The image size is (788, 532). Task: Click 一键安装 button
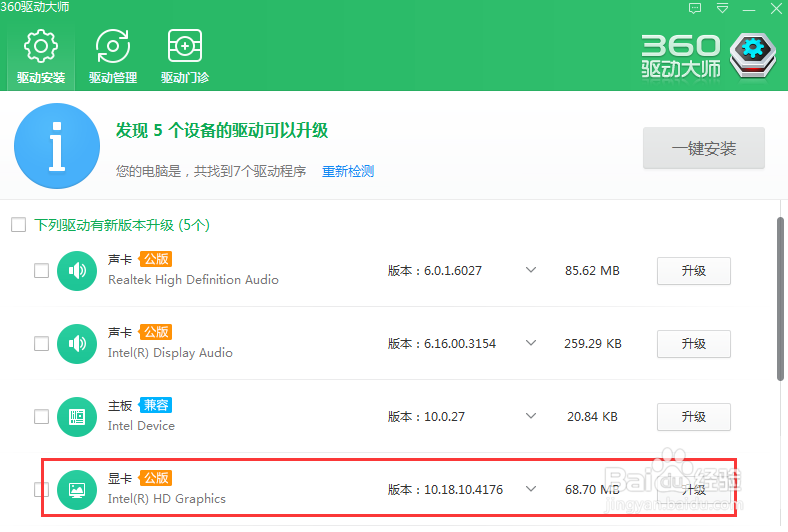(704, 148)
